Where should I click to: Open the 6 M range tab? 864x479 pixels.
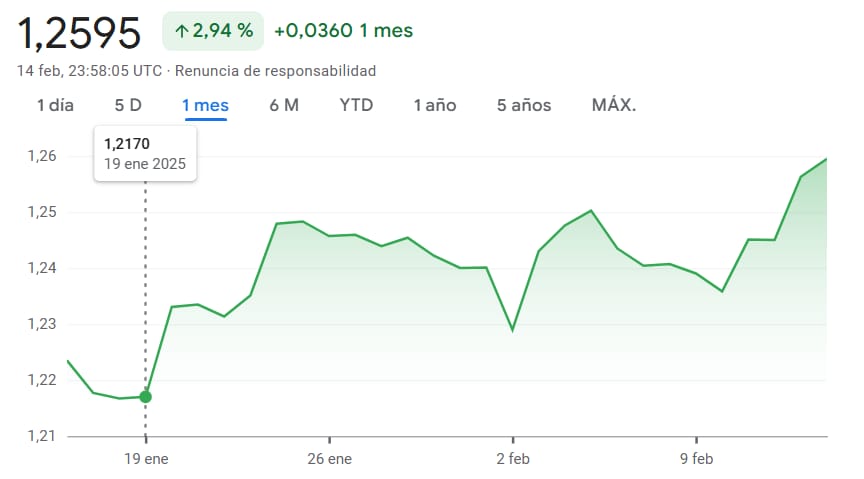tap(284, 105)
